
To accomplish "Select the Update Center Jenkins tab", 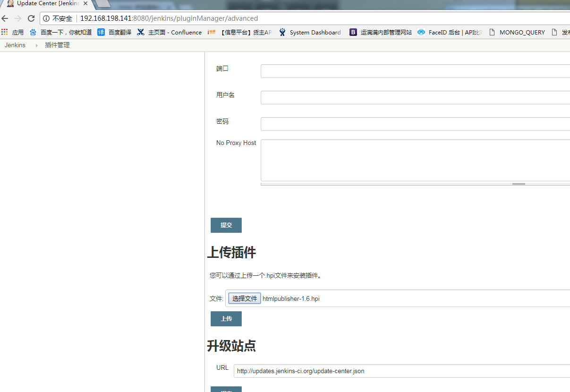I will [48, 4].
